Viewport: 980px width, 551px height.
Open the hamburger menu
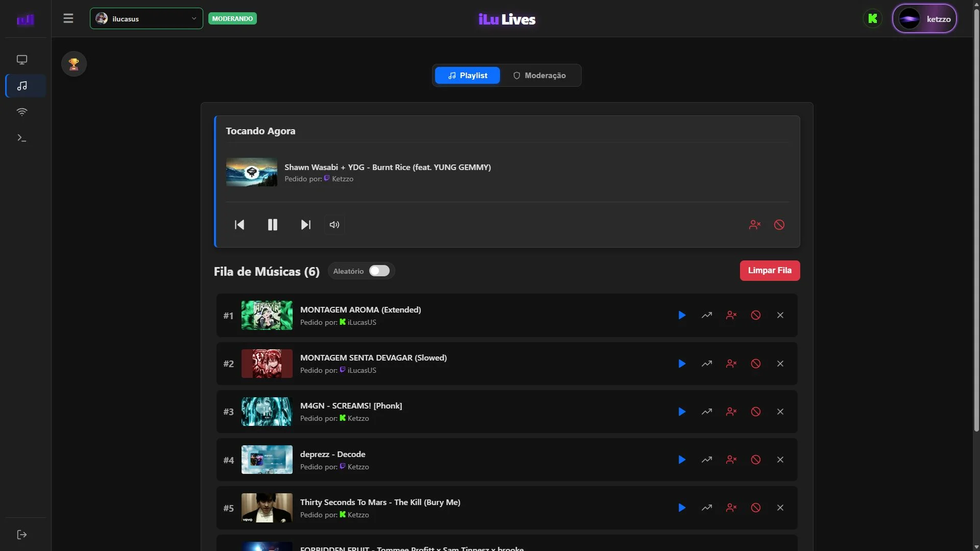pos(68,19)
